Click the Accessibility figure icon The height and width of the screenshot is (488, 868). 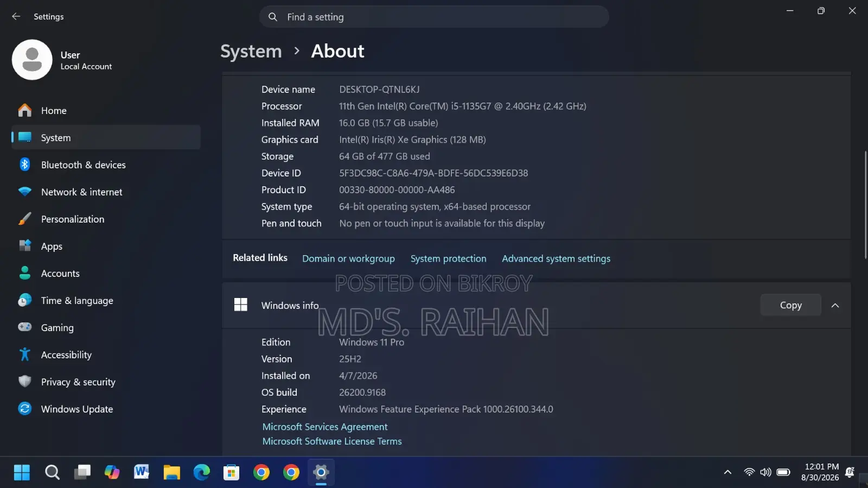pos(25,354)
